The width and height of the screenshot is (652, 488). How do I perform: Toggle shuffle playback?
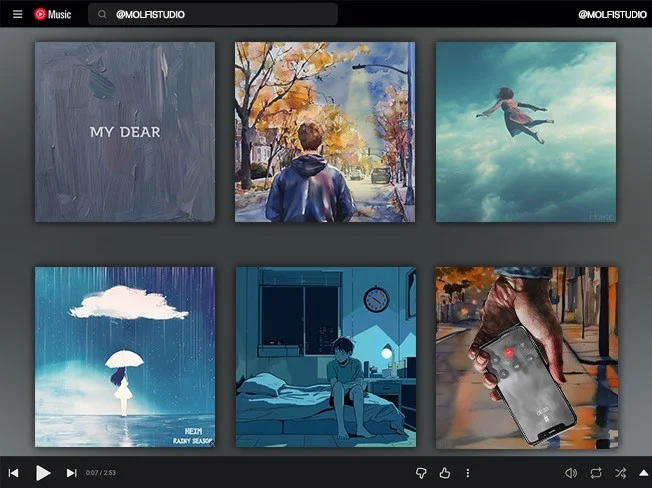(x=620, y=473)
